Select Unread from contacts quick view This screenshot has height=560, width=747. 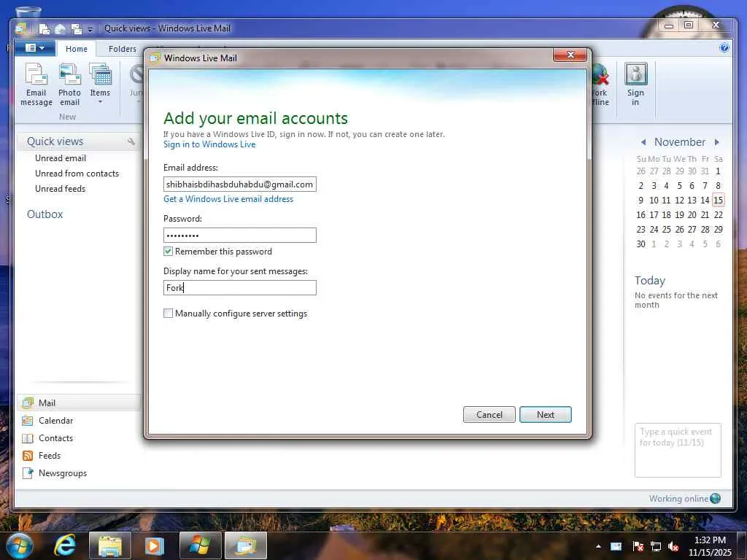pos(77,174)
